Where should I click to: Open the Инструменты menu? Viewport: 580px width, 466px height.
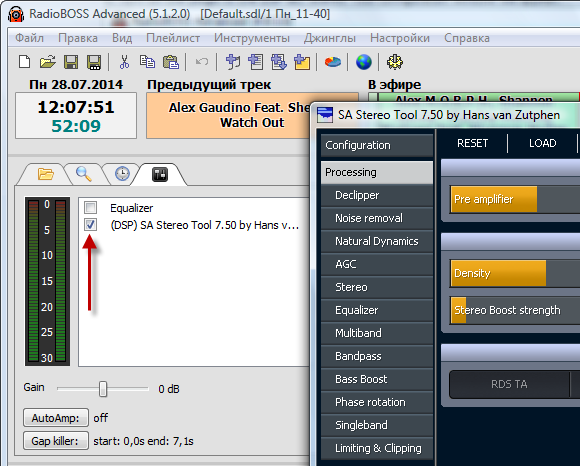252,38
